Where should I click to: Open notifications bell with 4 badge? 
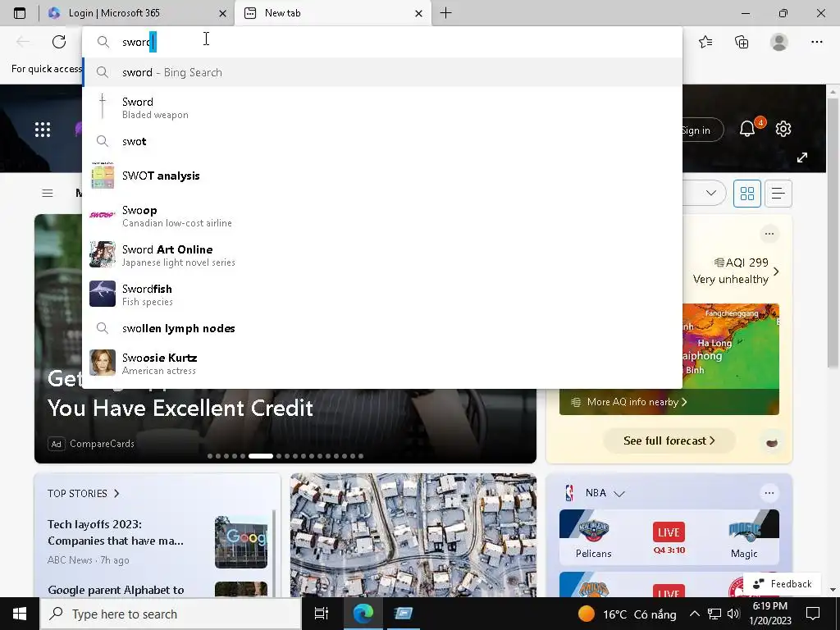(748, 129)
